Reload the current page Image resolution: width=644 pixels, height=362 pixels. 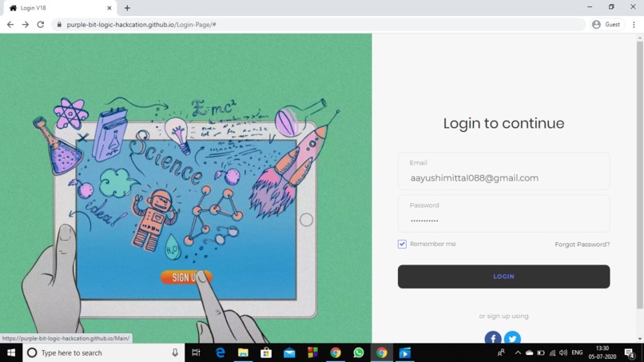tap(41, 25)
